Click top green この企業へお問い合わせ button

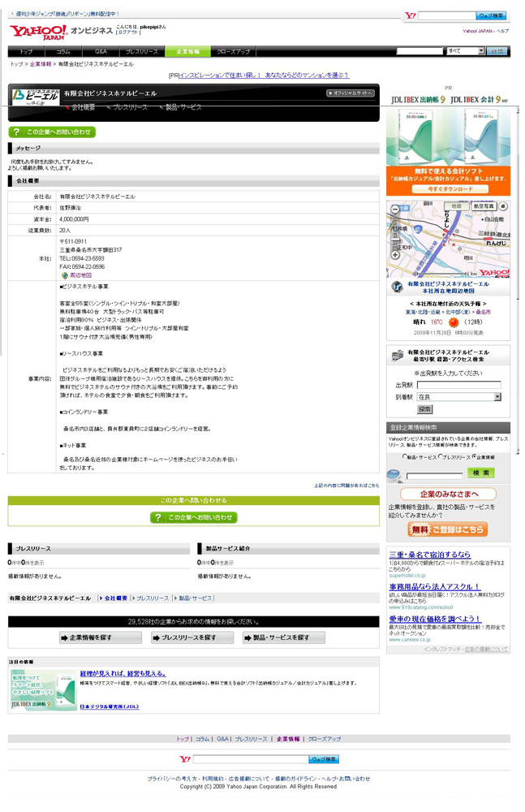coord(52,132)
